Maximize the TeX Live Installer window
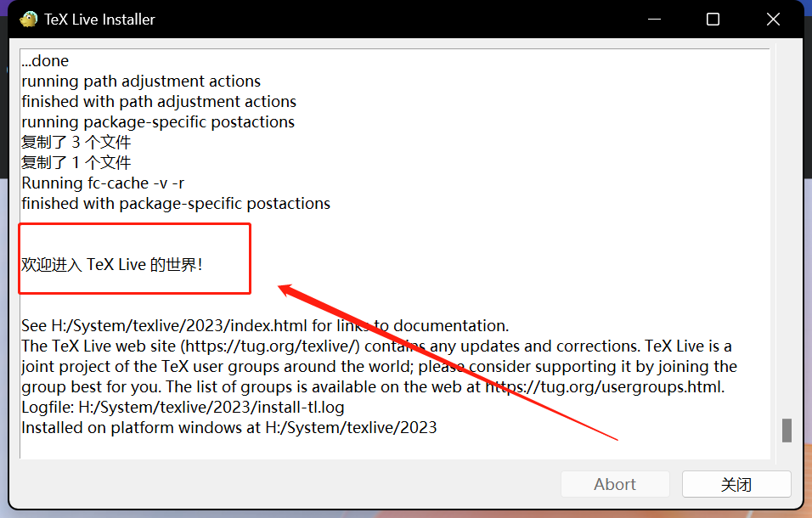Viewport: 812px width, 518px height. pyautogui.click(x=713, y=20)
